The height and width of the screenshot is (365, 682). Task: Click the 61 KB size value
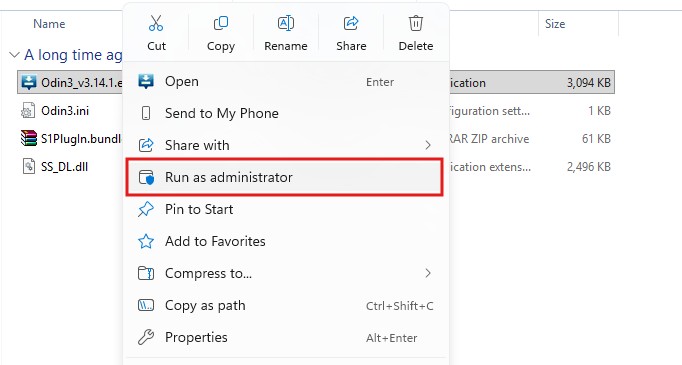(x=596, y=139)
